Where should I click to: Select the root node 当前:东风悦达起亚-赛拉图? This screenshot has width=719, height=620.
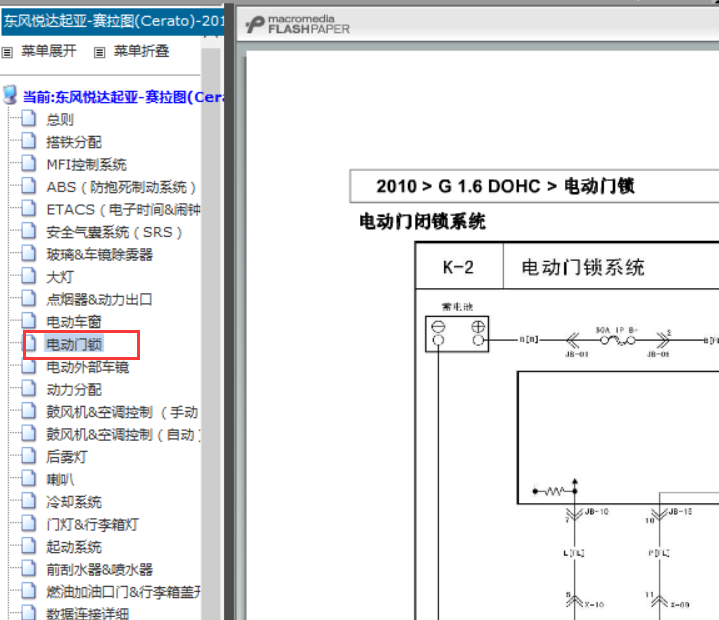click(123, 97)
